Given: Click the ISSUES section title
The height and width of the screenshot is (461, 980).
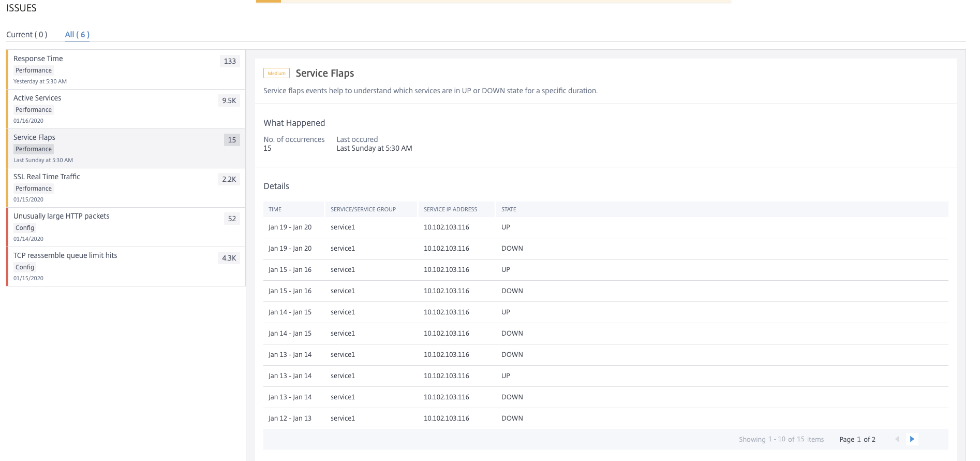Looking at the screenshot, I should click(21, 8).
